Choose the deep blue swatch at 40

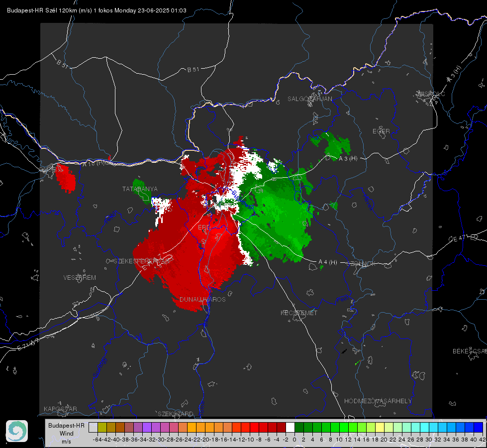tap(479, 427)
